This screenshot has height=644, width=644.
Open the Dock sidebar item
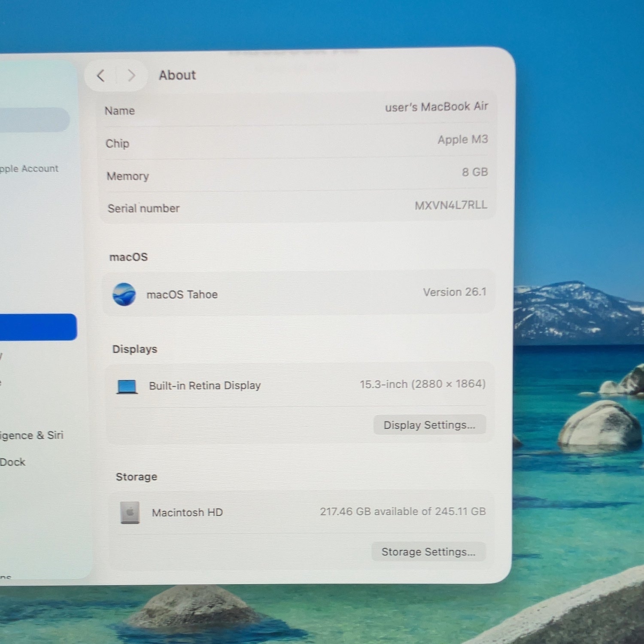click(x=13, y=462)
